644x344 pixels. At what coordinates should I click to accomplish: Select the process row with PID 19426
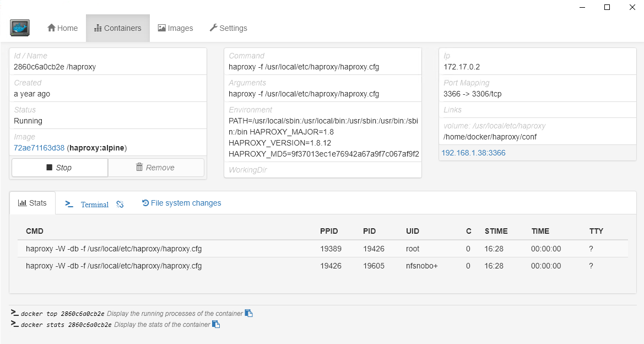pos(323,249)
